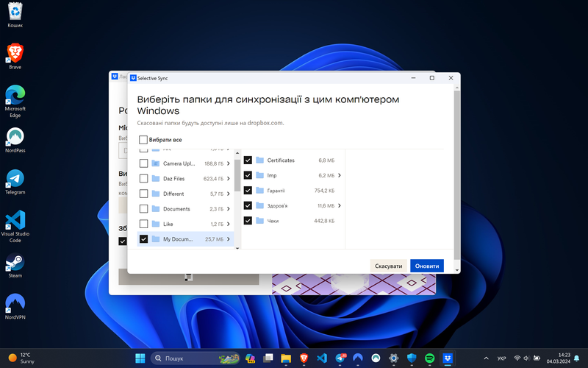This screenshot has height=368, width=588.
Task: Open Spotify from the taskbar
Action: pyautogui.click(x=430, y=358)
